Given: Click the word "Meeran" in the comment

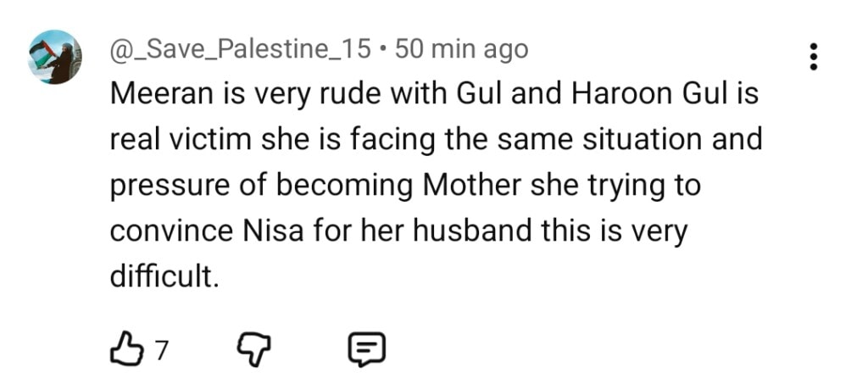Looking at the screenshot, I should (x=164, y=95).
